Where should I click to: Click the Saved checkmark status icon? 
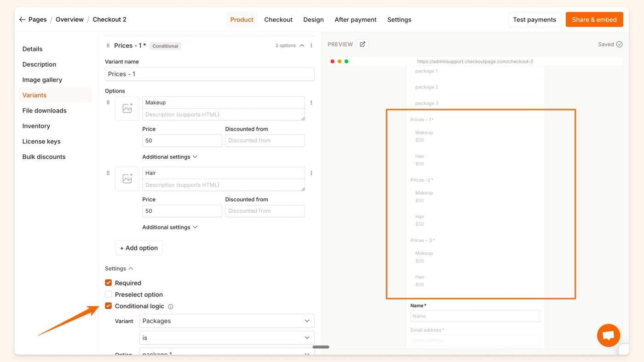click(x=619, y=45)
